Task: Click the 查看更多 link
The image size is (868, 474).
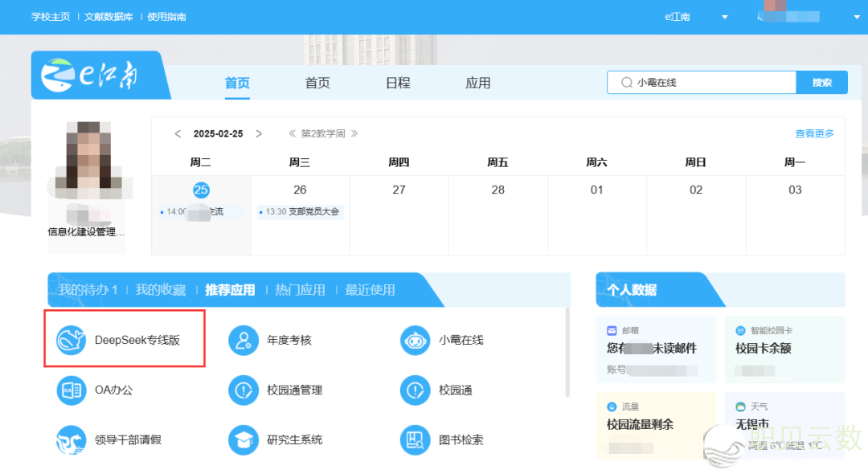Action: click(x=814, y=133)
